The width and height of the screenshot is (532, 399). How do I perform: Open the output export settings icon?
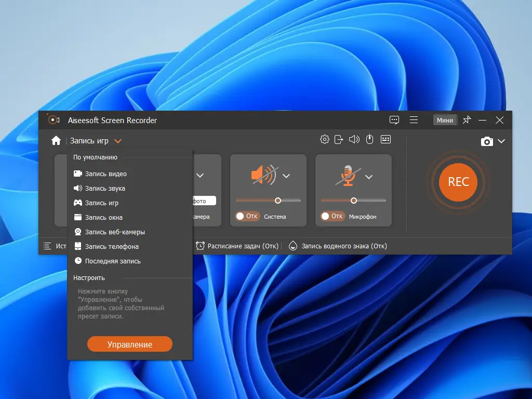point(339,139)
